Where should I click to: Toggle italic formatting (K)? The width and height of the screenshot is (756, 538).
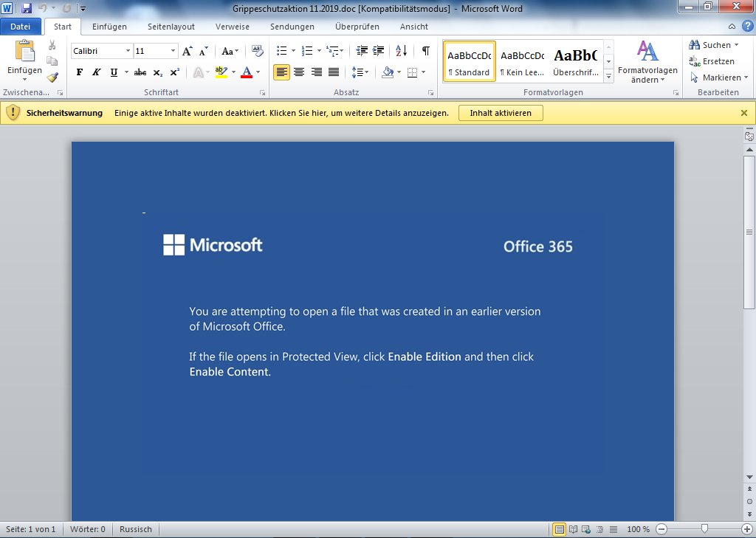(x=97, y=72)
